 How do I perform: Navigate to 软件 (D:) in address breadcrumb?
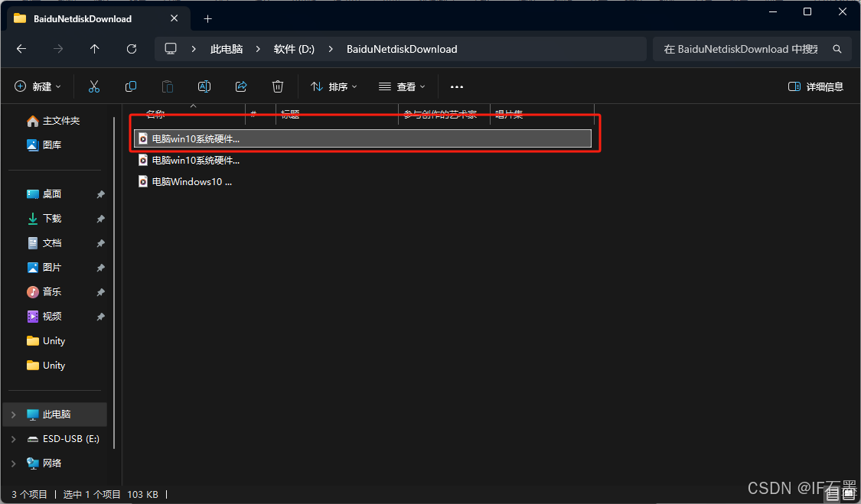click(295, 49)
